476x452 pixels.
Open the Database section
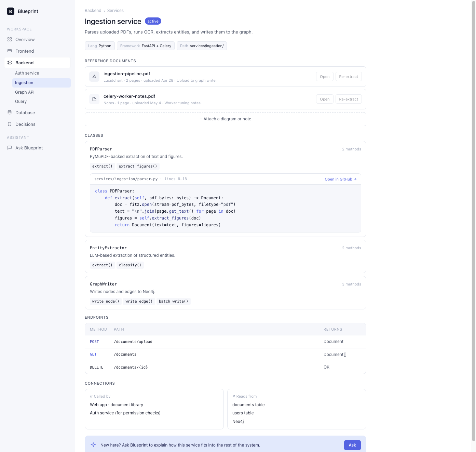point(38,112)
